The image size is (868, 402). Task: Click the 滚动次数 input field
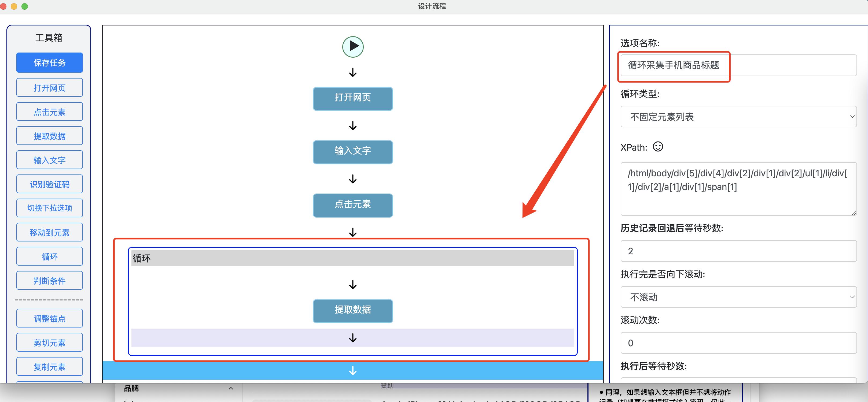point(739,343)
